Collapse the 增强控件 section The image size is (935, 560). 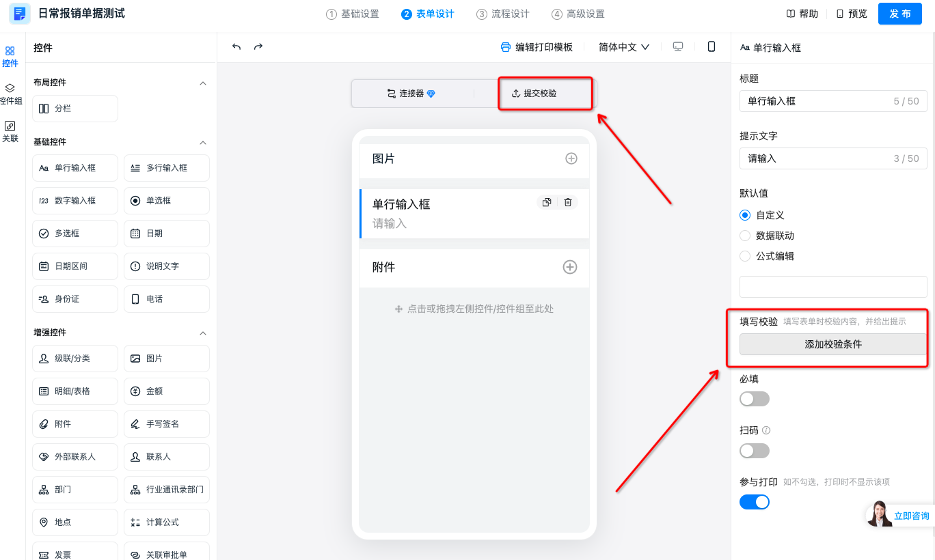(x=202, y=333)
